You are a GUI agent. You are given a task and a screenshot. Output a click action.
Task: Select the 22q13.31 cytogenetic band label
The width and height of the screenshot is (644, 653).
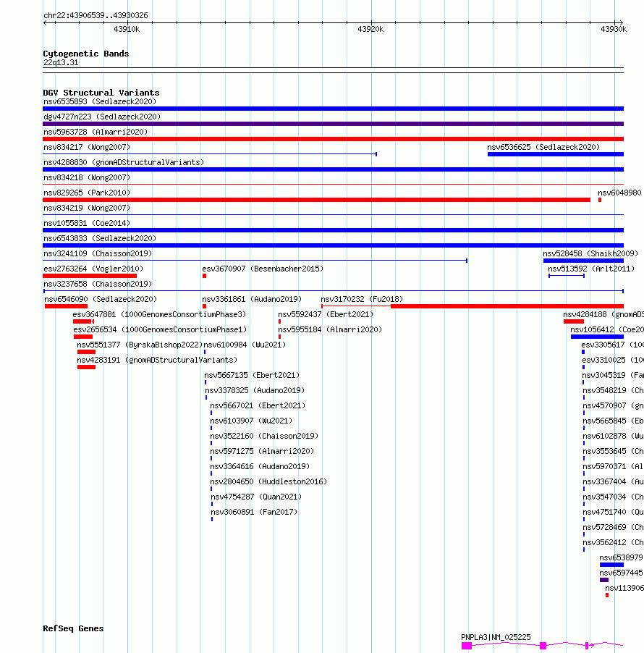(x=61, y=62)
